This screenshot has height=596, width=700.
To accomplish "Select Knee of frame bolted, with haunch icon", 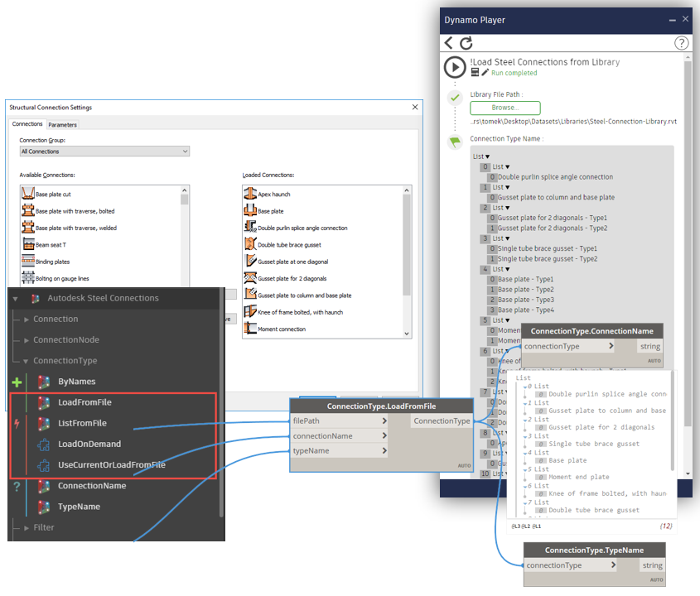I will (250, 311).
